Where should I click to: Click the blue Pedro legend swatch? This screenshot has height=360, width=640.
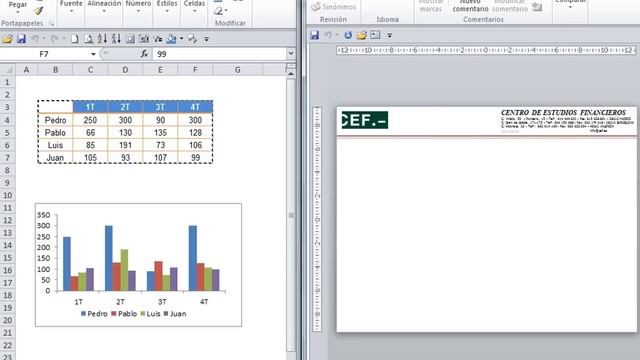pos(83,313)
